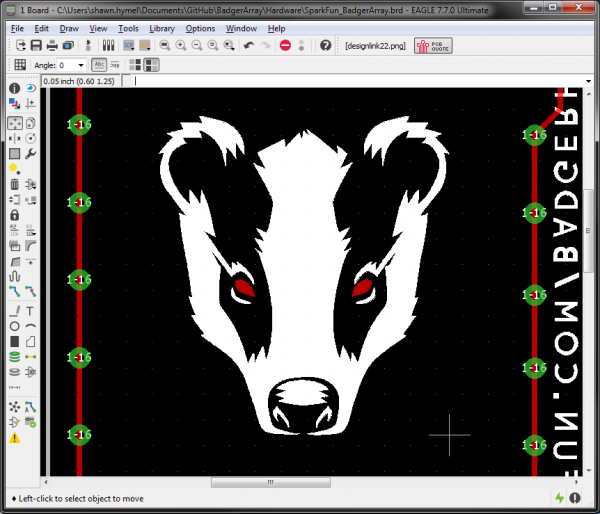Select the Add part tool
600x514 pixels.
pyautogui.click(x=31, y=184)
